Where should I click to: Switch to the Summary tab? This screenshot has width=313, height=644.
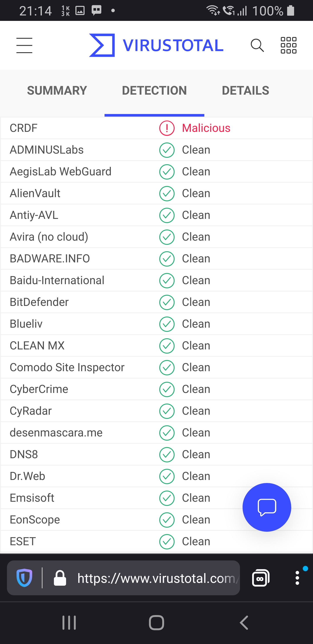tap(57, 91)
